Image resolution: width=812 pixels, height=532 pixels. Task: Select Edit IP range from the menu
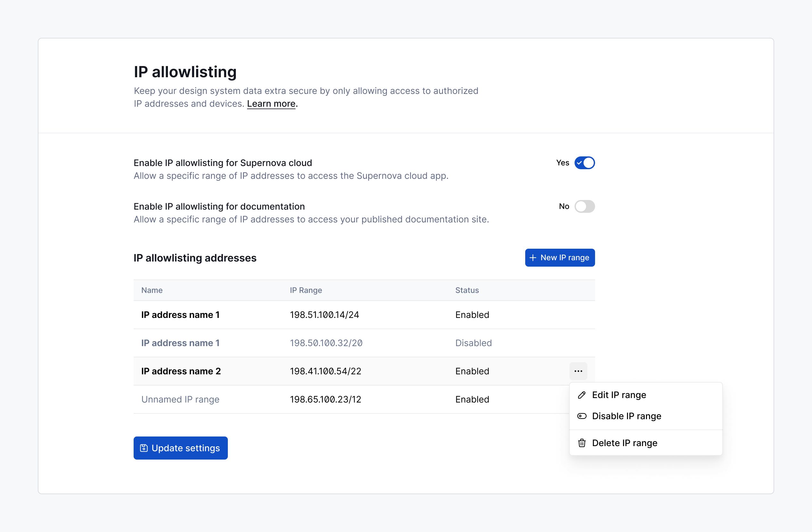(619, 395)
